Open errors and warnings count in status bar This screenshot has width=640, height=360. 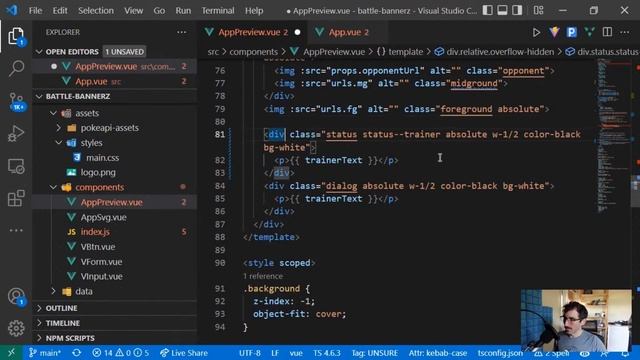pos(120,353)
